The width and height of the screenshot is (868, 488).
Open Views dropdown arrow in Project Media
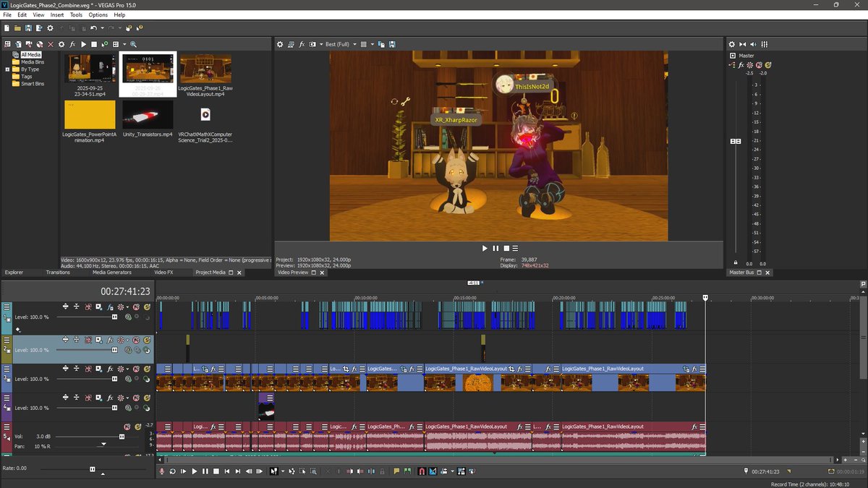(124, 44)
